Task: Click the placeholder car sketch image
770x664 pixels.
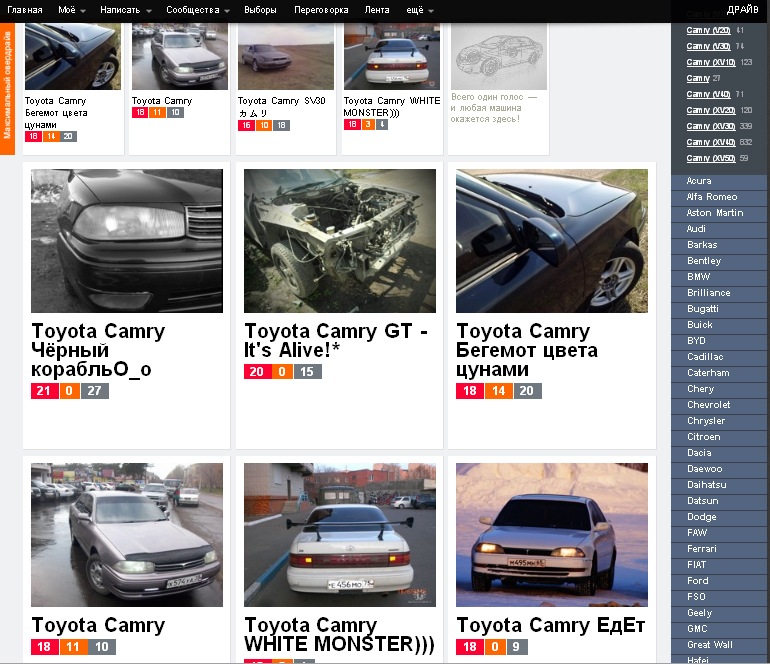Action: tap(498, 56)
